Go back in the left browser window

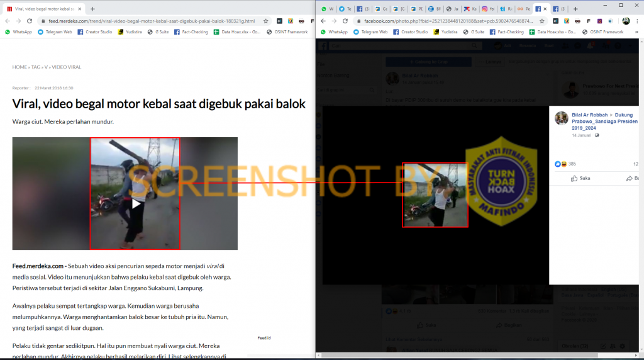(8, 21)
